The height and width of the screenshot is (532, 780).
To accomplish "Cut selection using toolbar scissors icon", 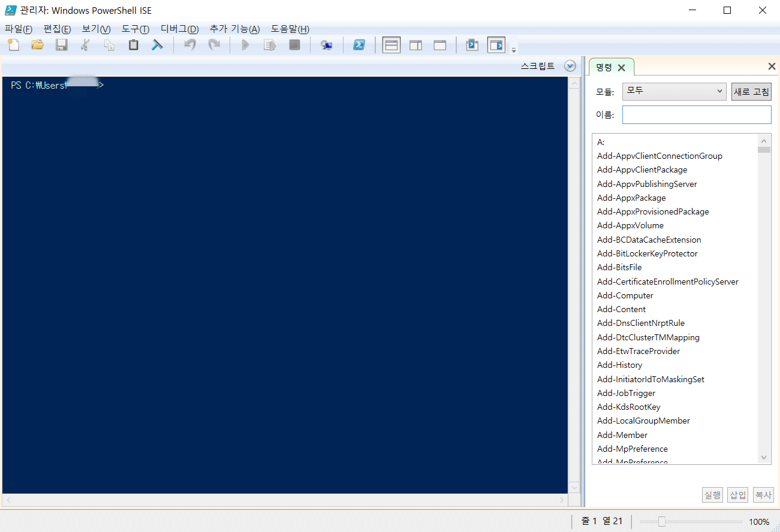I will (85, 44).
